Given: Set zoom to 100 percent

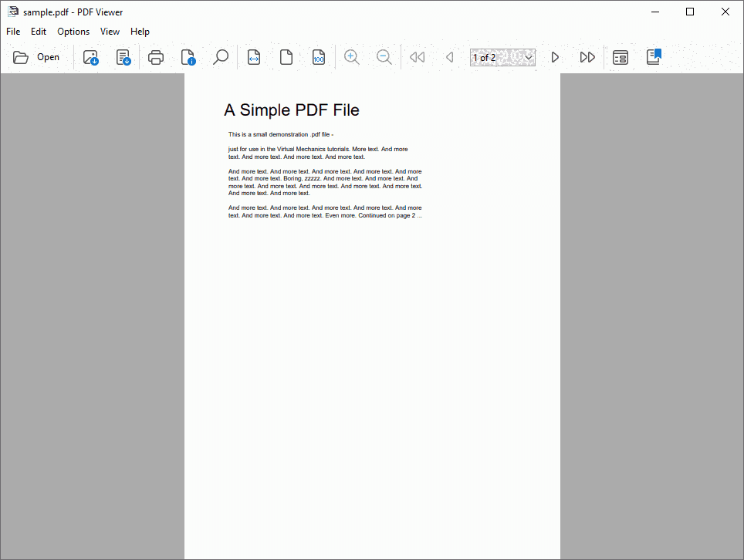Looking at the screenshot, I should click(x=318, y=56).
